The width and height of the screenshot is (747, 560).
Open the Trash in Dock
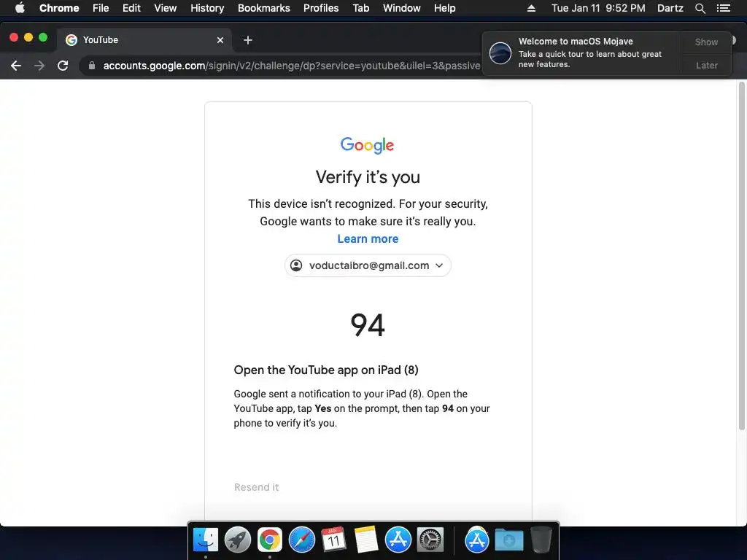[541, 540]
